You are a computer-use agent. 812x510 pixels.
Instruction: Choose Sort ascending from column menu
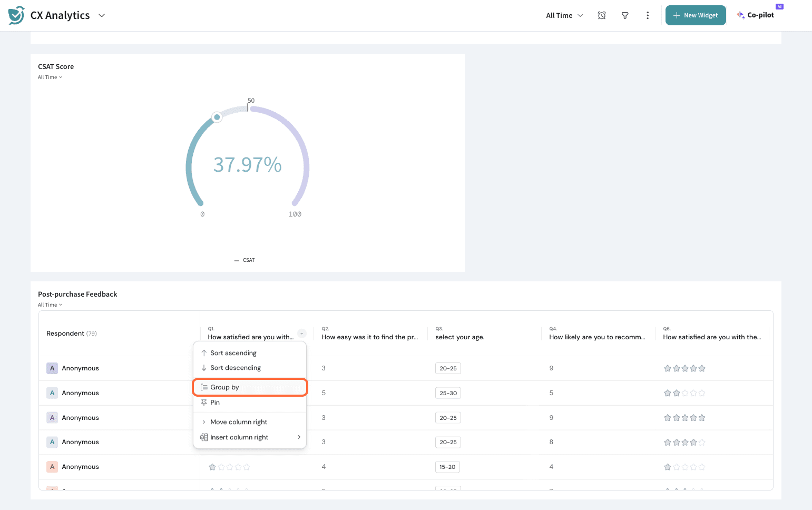(233, 353)
